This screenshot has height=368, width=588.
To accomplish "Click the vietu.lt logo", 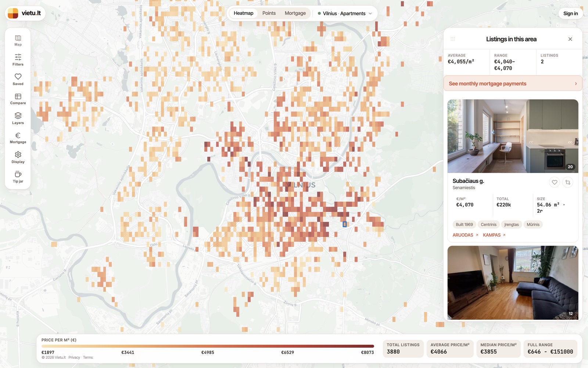I will click(25, 13).
